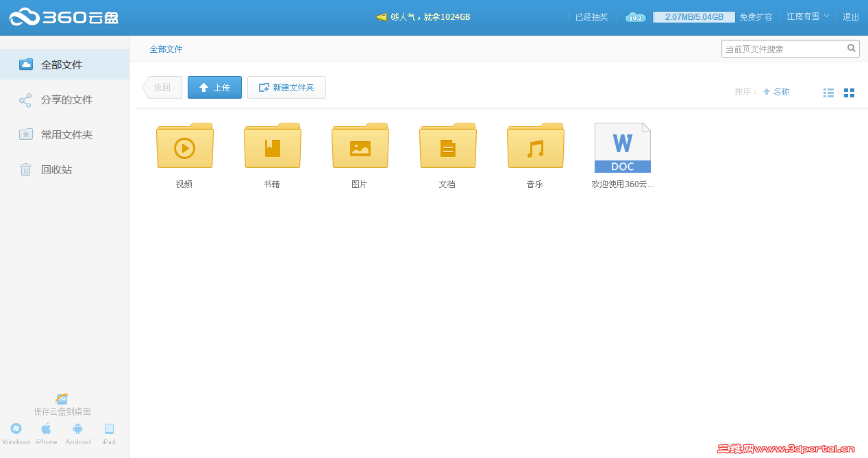Select the 欢迎使用360云 DOC file
Viewport: 868px width, 458px height.
[623, 147]
